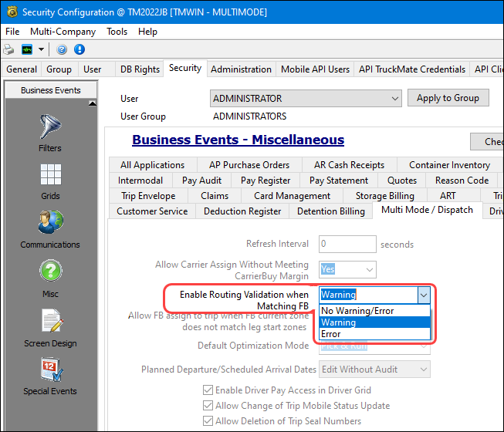Toggle Enable Driver Pay Access in Driver Grid
504x432 pixels.
point(208,390)
